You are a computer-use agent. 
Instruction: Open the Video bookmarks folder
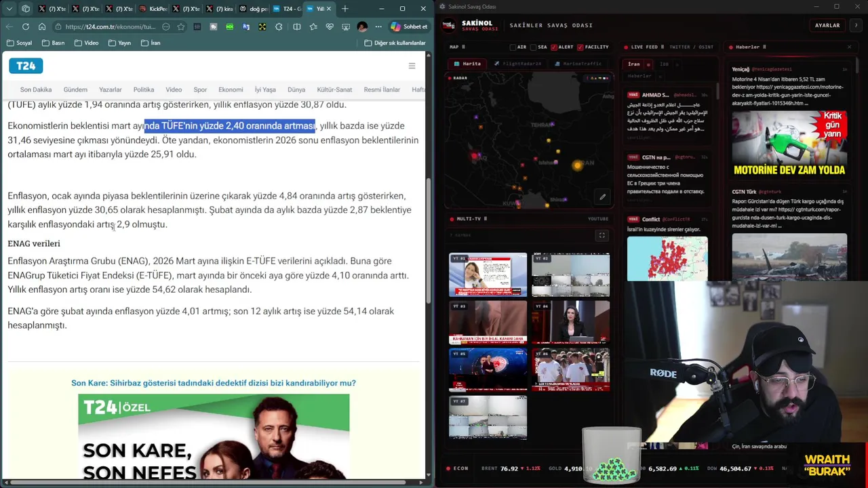tap(86, 43)
